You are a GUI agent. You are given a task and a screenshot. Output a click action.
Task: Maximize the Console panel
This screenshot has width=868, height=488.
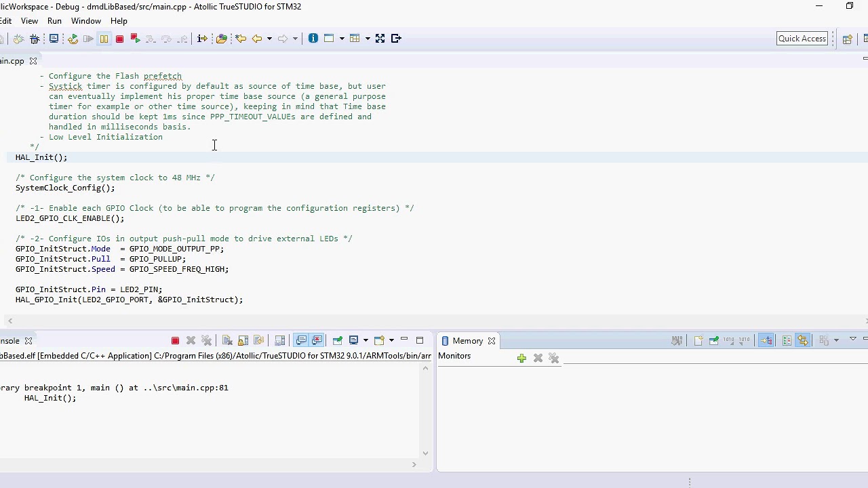(x=420, y=340)
